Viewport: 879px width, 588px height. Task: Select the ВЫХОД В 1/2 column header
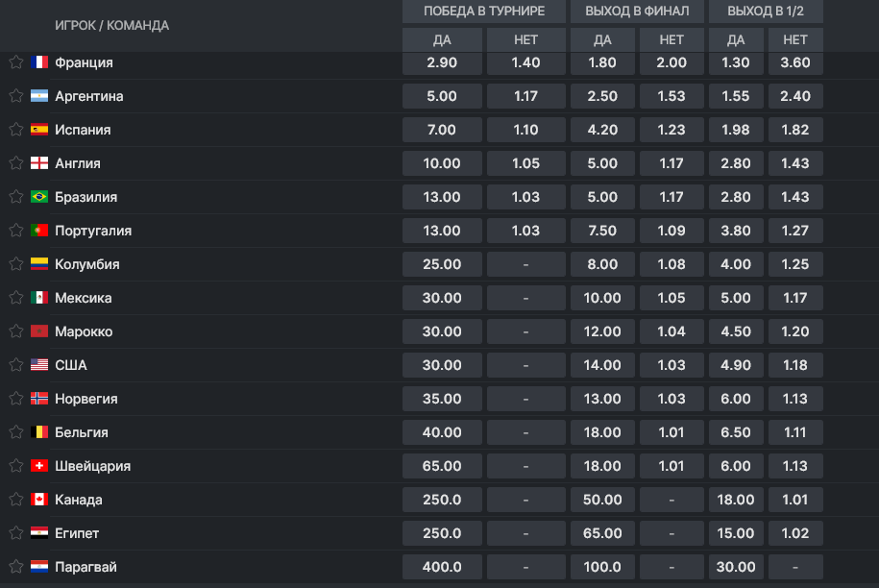click(x=766, y=12)
